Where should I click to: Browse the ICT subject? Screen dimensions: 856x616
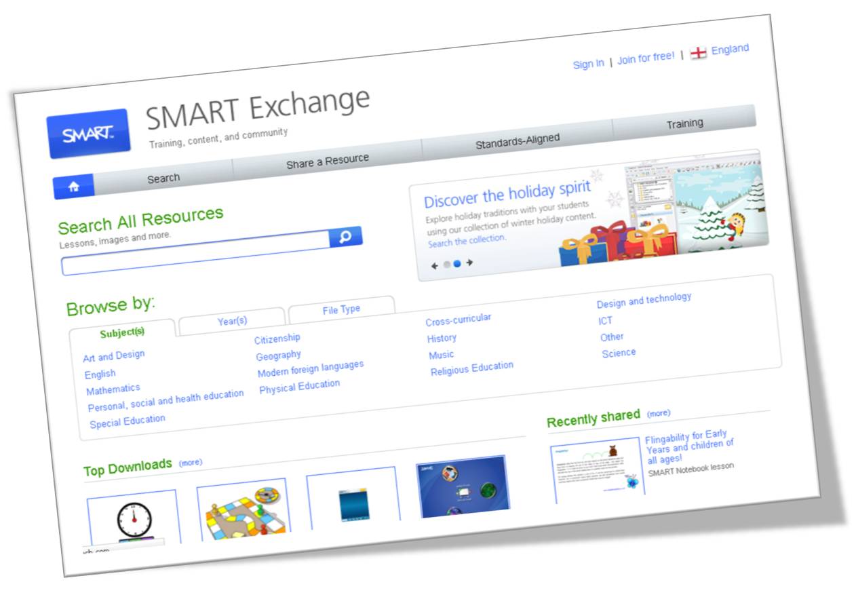(606, 321)
